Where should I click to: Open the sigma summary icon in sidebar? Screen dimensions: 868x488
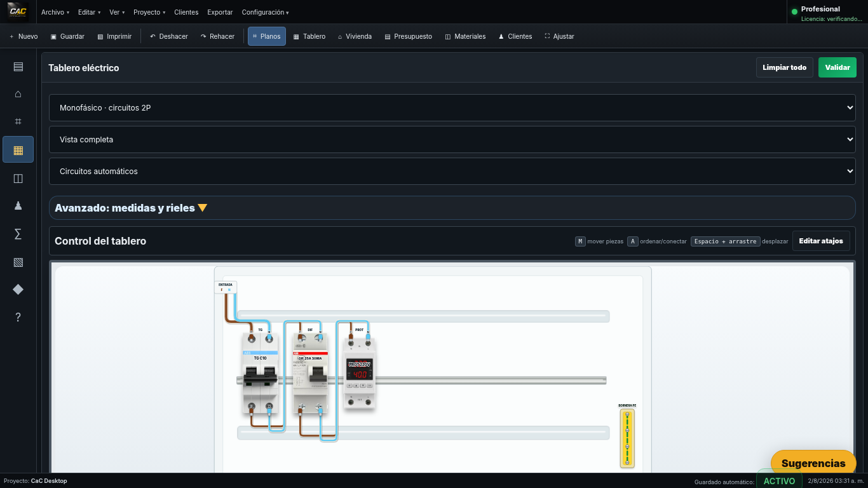[18, 234]
